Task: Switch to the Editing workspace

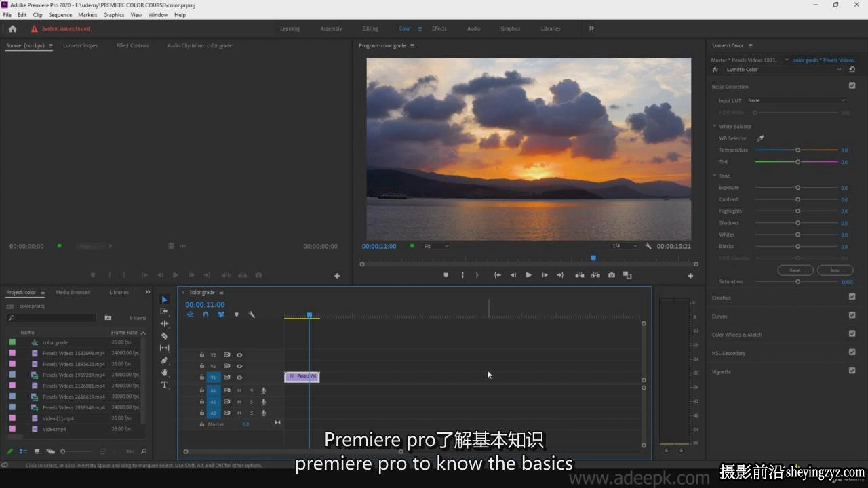Action: pyautogui.click(x=370, y=28)
